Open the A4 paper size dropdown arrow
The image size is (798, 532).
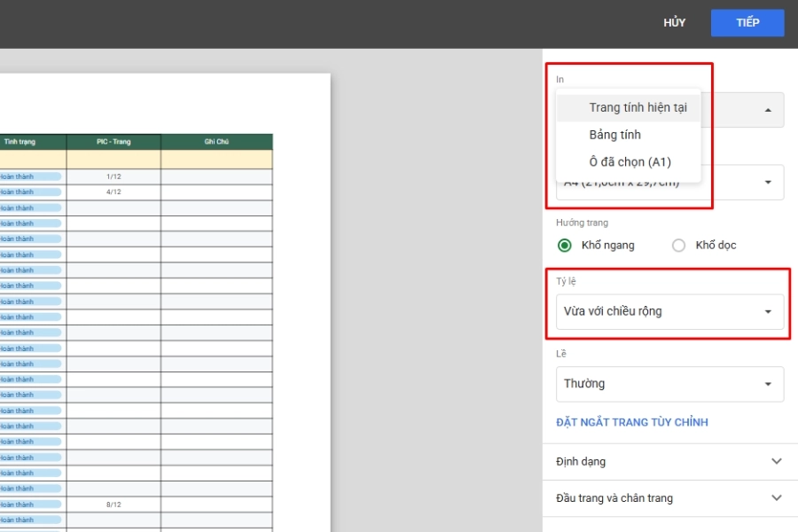pyautogui.click(x=767, y=183)
